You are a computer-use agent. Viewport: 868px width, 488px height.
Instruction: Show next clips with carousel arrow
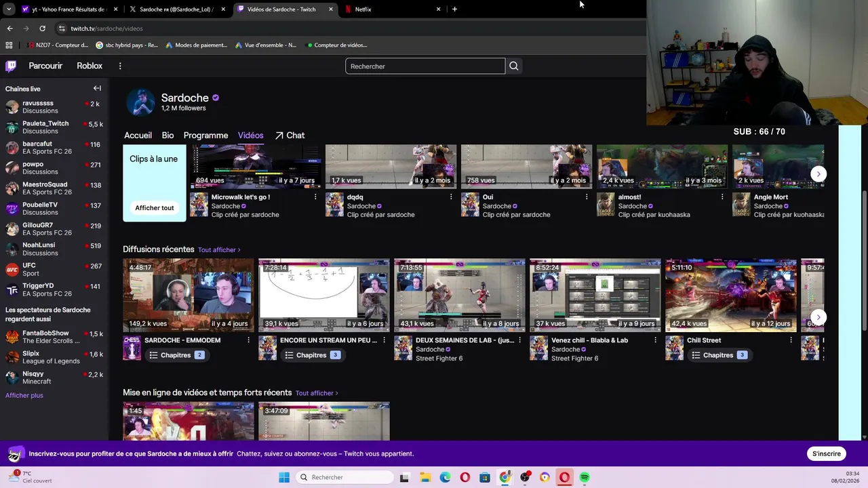click(x=818, y=174)
